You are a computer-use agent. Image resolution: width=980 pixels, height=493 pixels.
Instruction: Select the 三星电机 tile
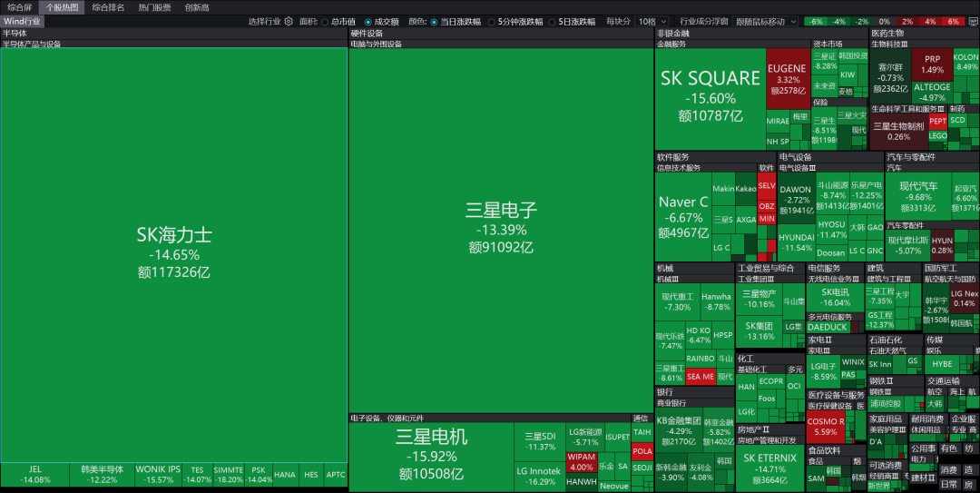coord(431,457)
